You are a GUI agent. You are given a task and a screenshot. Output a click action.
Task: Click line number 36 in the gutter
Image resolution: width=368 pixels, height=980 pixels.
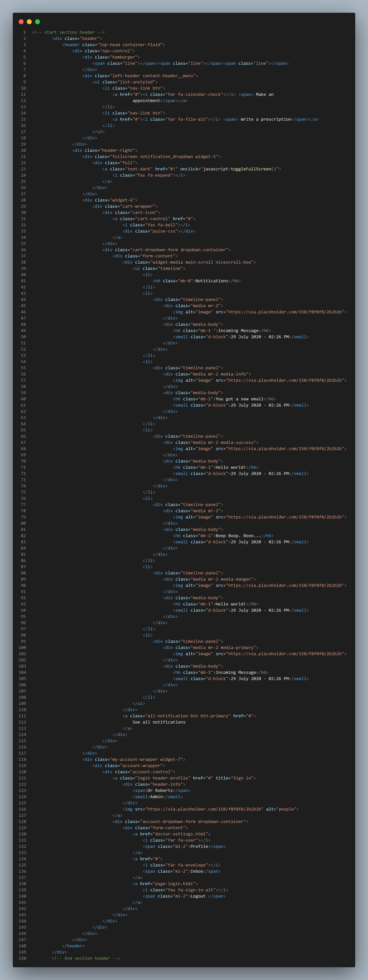point(24,250)
